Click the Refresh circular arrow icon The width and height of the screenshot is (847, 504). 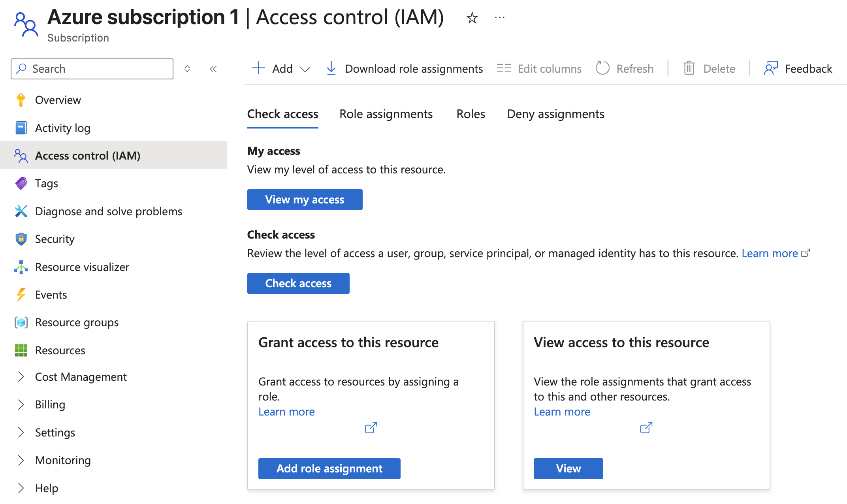(602, 68)
